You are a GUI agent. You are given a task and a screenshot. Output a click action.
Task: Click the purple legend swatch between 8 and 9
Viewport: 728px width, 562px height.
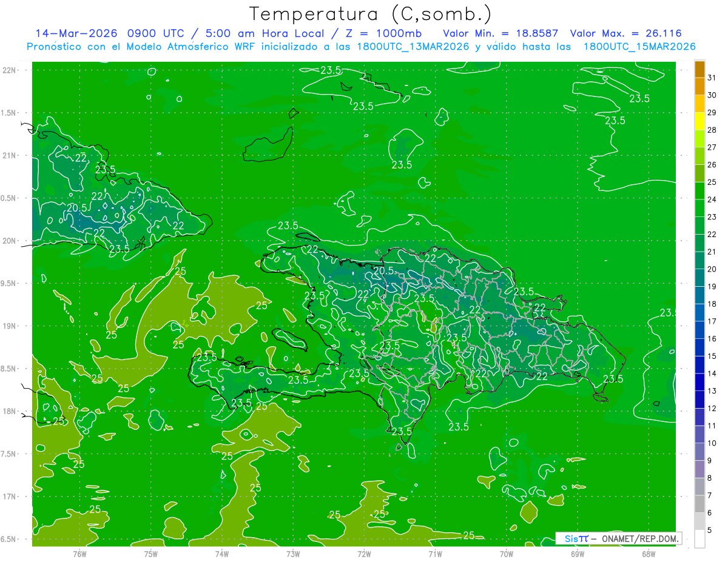699,469
